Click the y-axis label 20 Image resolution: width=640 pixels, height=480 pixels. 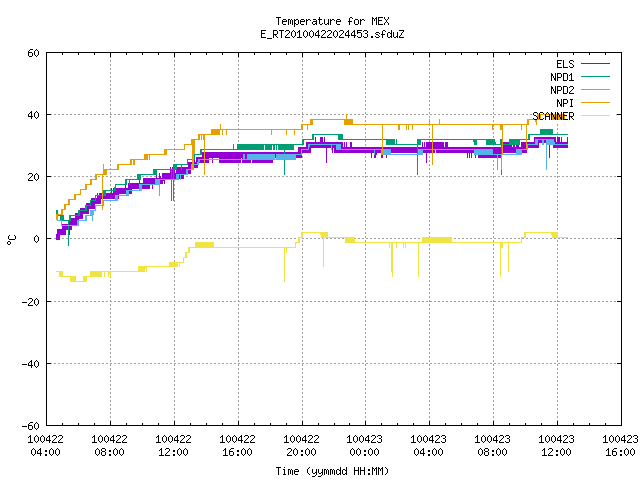point(33,177)
